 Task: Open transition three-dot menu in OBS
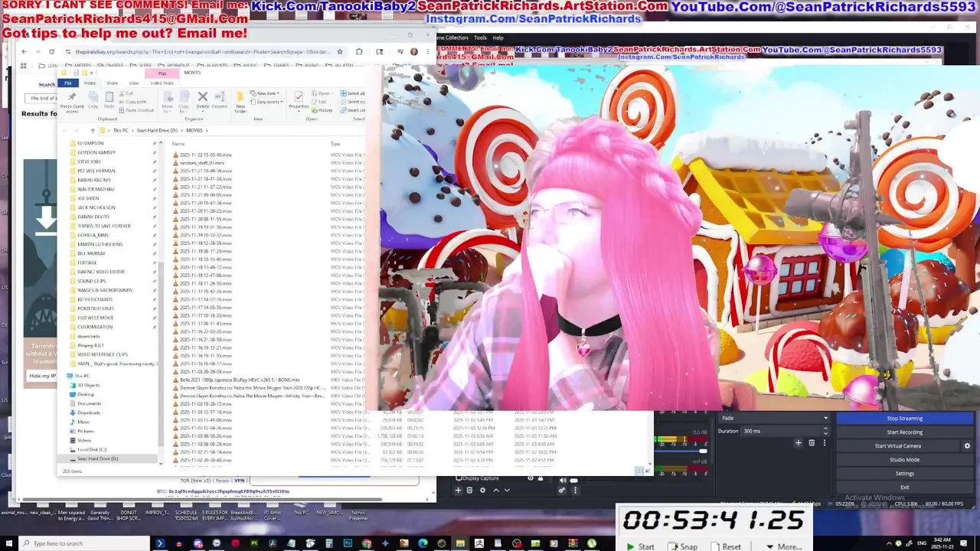click(825, 442)
